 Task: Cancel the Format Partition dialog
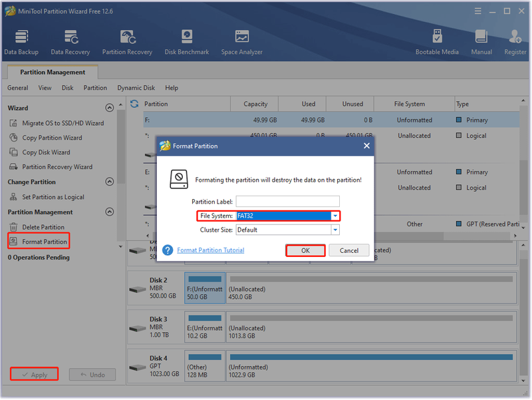(348, 250)
